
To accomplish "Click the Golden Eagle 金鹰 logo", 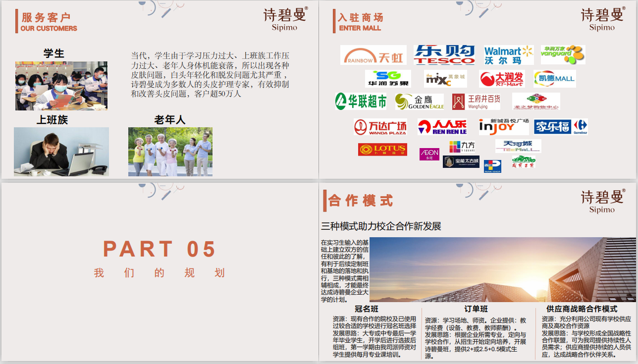I will [x=419, y=102].
